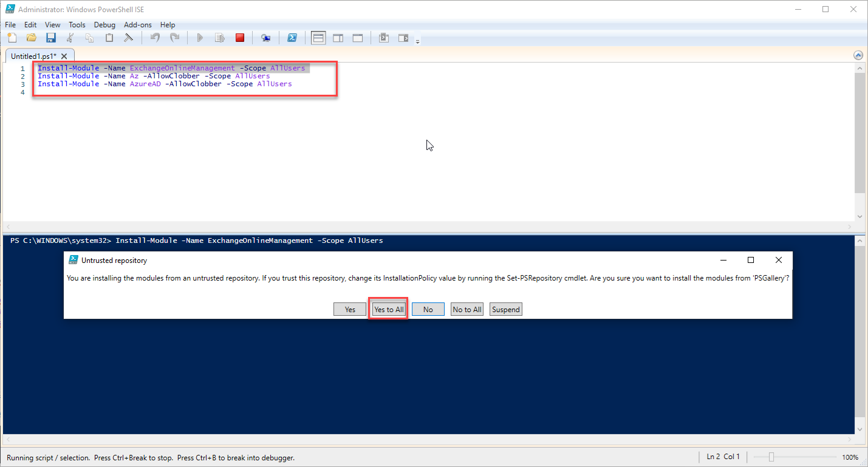Open New Remote PowerShell Tab icon
Image resolution: width=868 pixels, height=467 pixels.
click(265, 38)
